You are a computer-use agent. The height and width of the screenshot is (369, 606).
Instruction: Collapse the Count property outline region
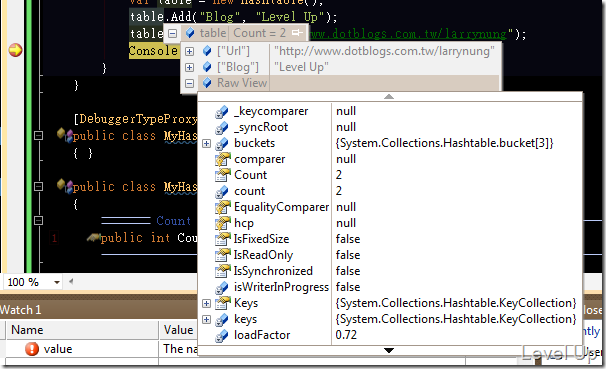pyautogui.click(x=38, y=221)
